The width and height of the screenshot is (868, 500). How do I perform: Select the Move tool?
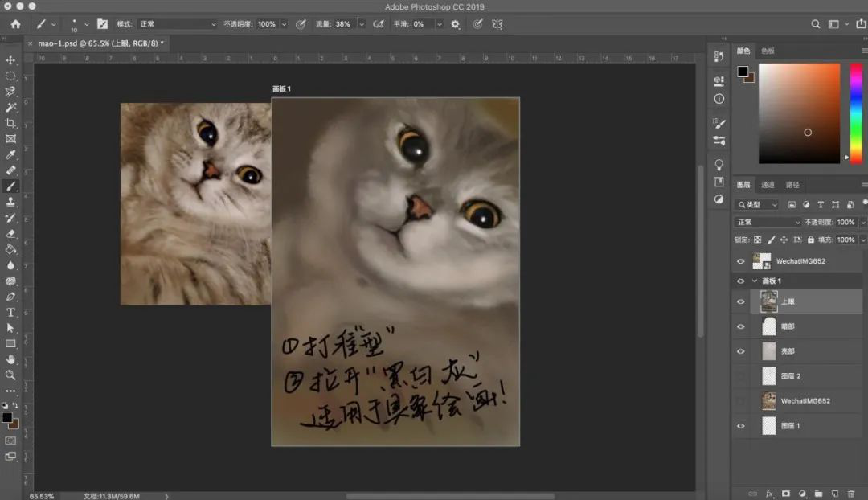pos(10,60)
